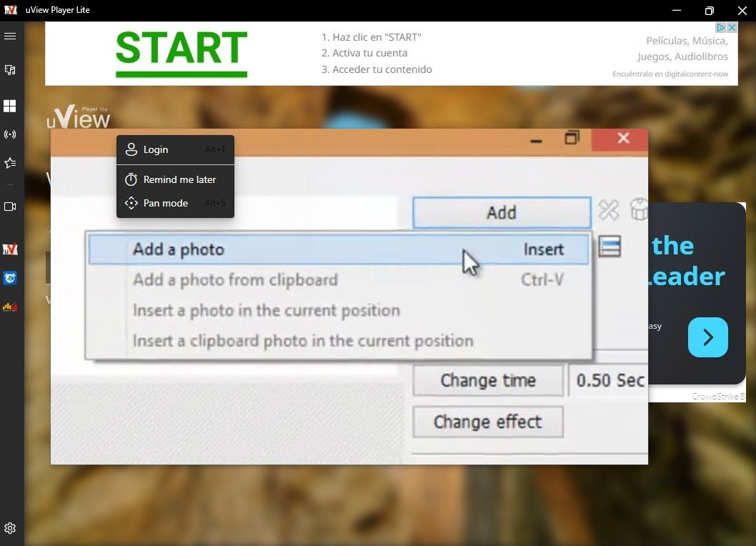Open the favorites star list icon
756x546 pixels.
(9, 163)
